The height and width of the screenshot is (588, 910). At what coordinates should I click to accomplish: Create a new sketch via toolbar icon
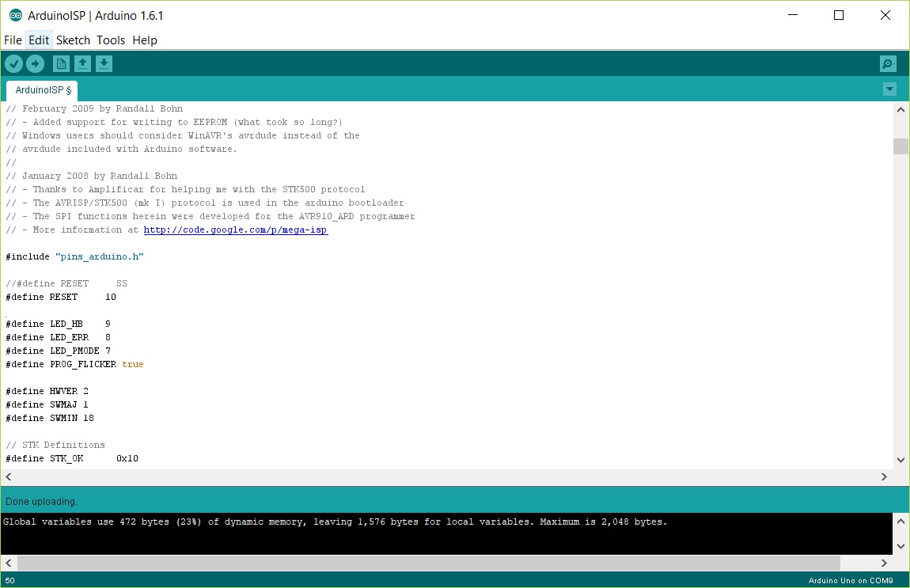(61, 64)
